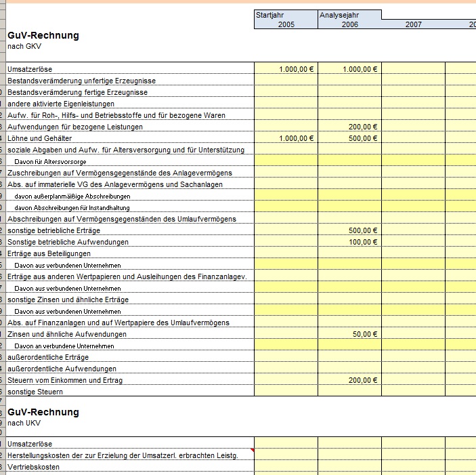Click the Vertriebskosten label cell

34,467
